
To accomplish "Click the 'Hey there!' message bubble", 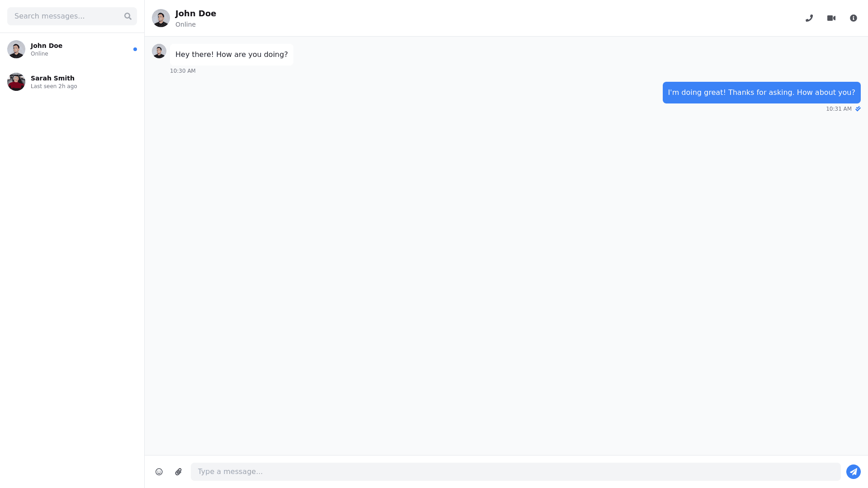I will point(231,55).
